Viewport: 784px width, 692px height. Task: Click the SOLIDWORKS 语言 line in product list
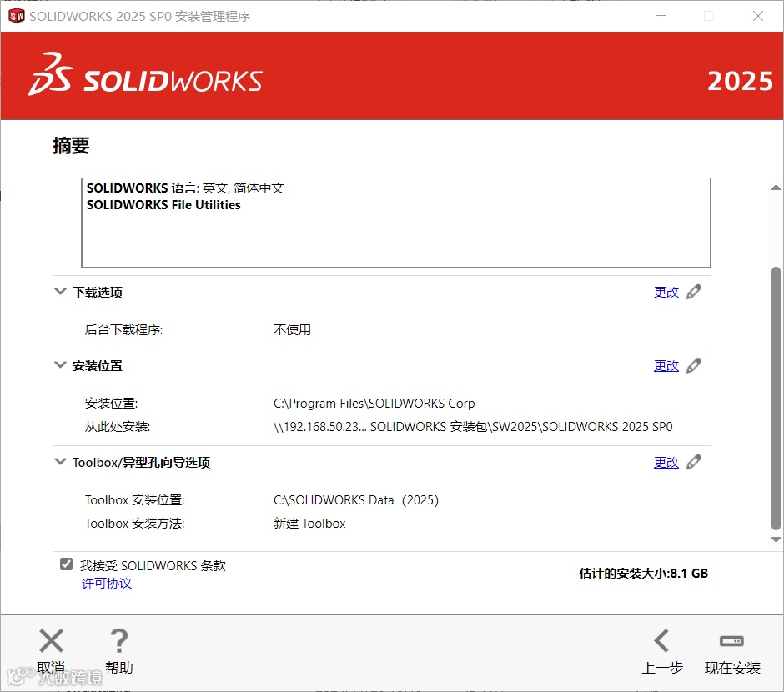(185, 188)
